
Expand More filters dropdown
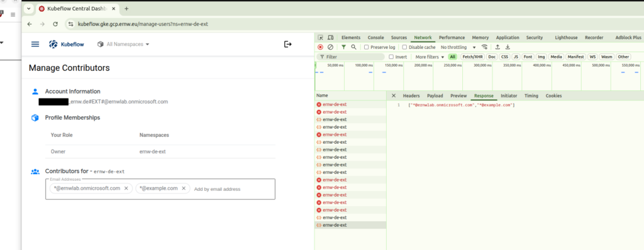tap(430, 57)
